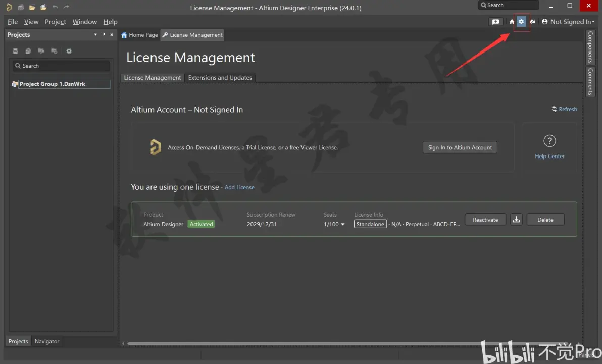This screenshot has height=364, width=602.
Task: Close the Projects panel
Action: pyautogui.click(x=112, y=34)
